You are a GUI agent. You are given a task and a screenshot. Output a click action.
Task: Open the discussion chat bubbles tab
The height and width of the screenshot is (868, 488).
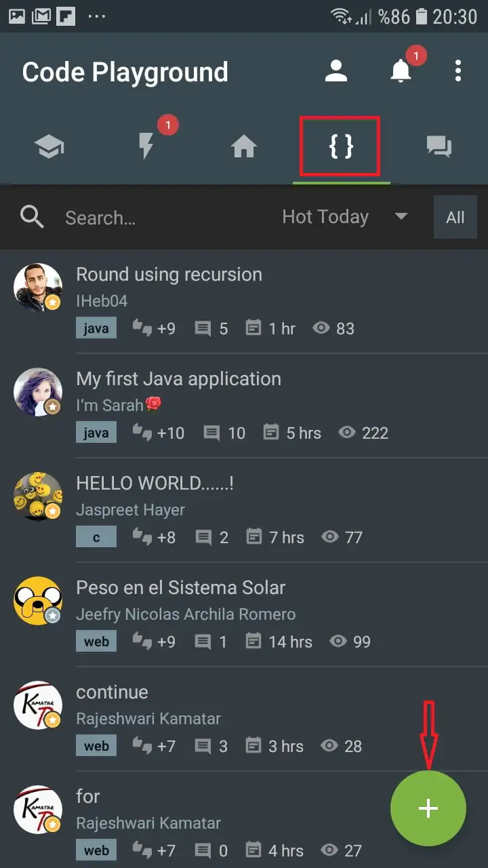tap(439, 146)
